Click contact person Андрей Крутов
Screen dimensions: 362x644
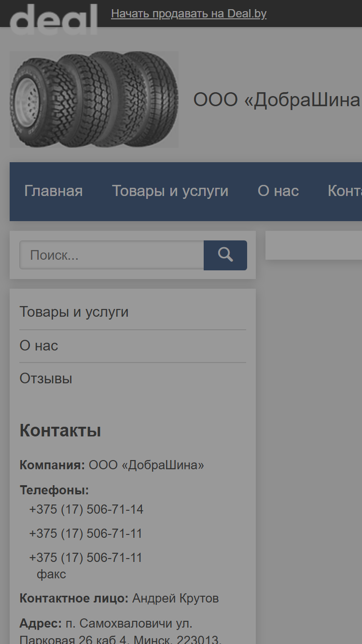(176, 599)
